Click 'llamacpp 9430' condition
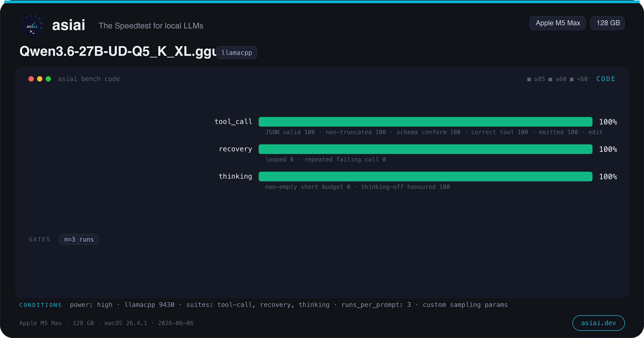The image size is (644, 338). [149, 305]
